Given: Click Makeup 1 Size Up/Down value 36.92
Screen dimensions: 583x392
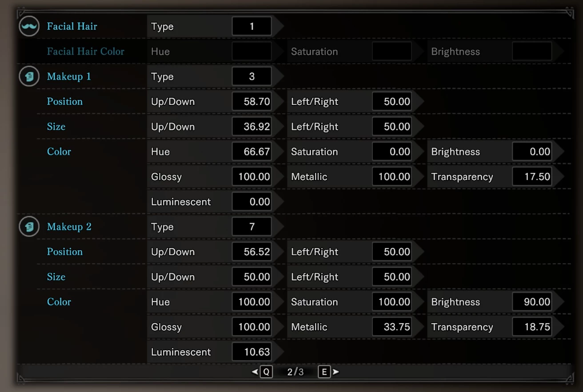Looking at the screenshot, I should coord(252,127).
